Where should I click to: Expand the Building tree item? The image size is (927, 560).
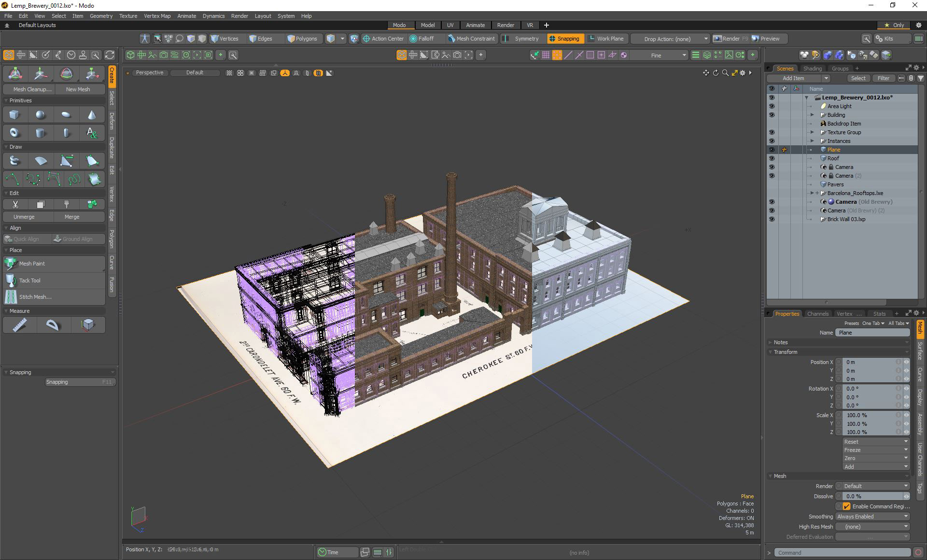812,115
